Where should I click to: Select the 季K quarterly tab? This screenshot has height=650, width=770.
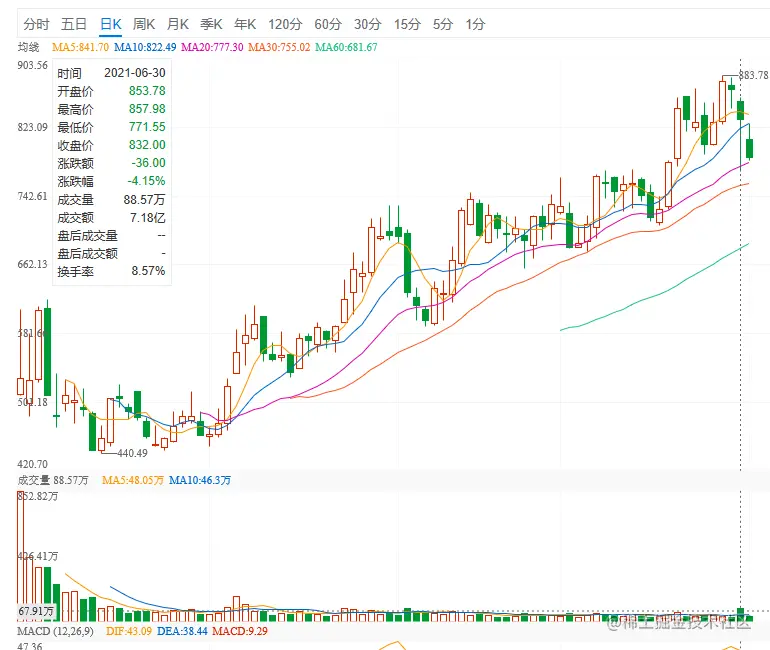(211, 24)
